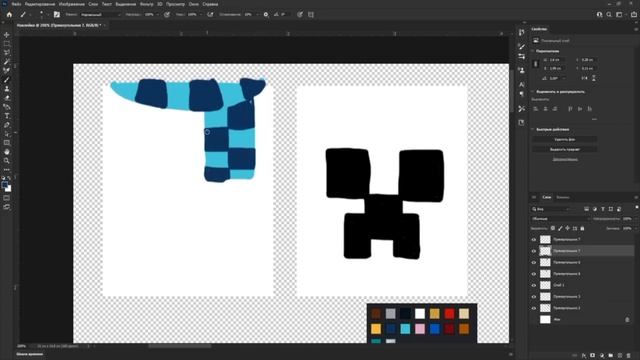
Task: Open the Окно menu
Action: [193, 4]
